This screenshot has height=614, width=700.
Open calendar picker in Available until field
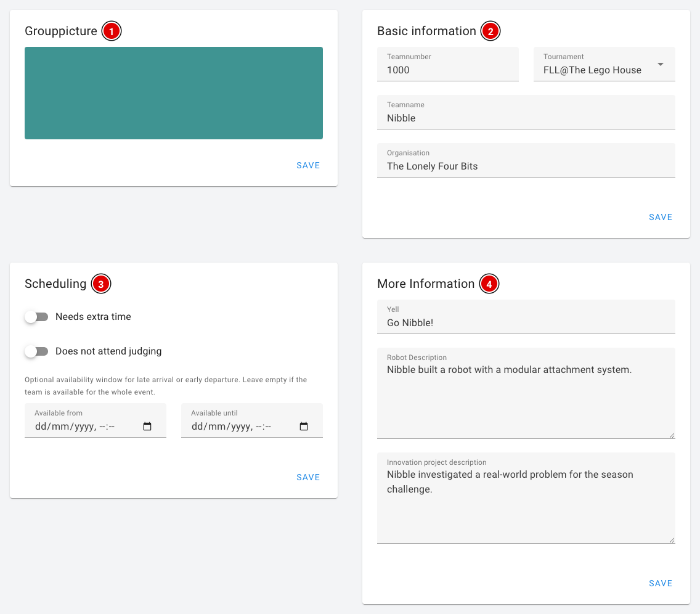(304, 427)
